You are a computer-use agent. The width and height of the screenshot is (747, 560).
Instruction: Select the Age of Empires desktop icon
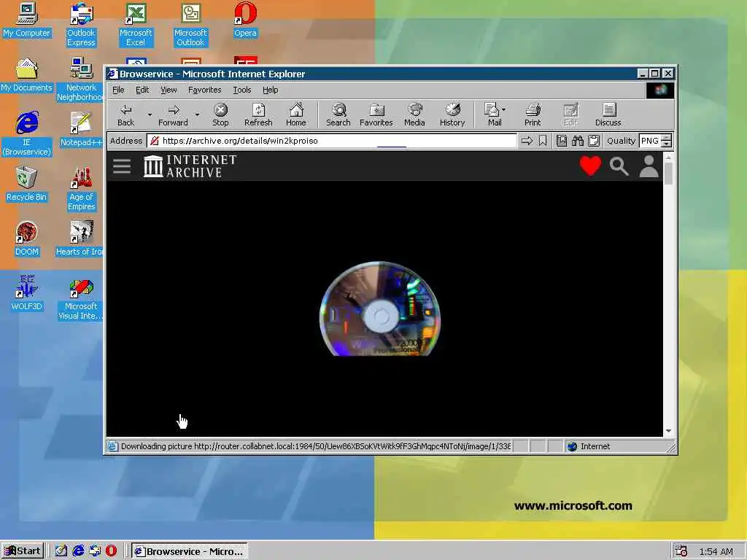coord(82,189)
